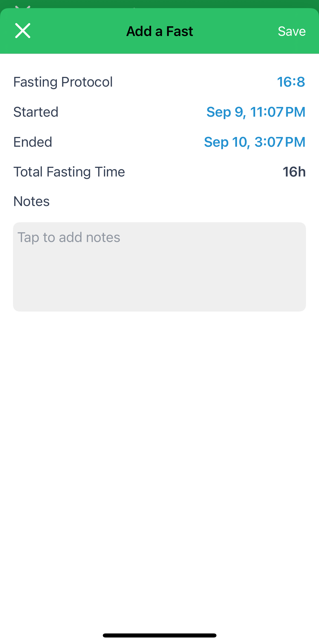The width and height of the screenshot is (319, 644).
Task: Change the Sep 10 end date
Action: tap(226, 142)
